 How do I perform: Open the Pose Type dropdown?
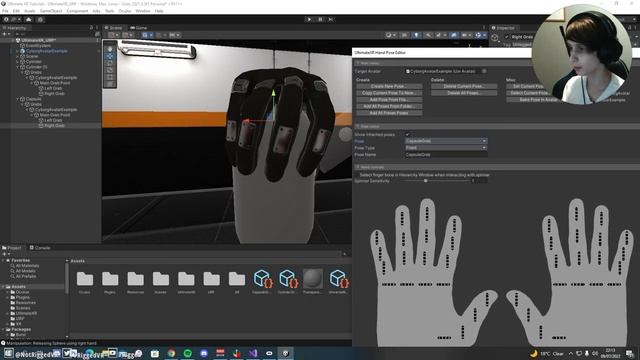click(x=446, y=148)
